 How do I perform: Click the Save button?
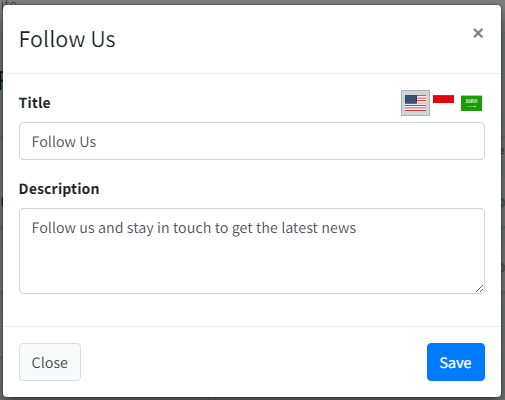pos(456,362)
